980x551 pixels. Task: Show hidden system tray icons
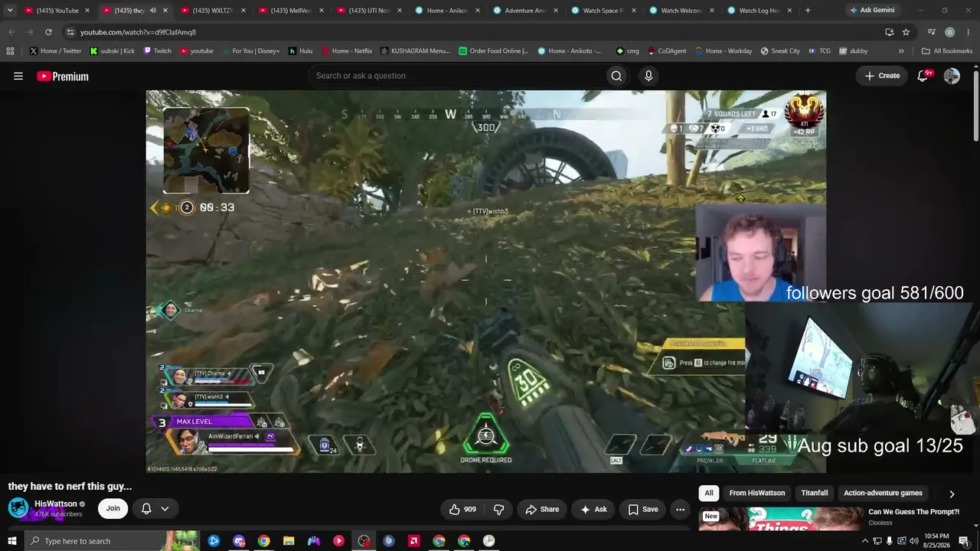point(865,541)
